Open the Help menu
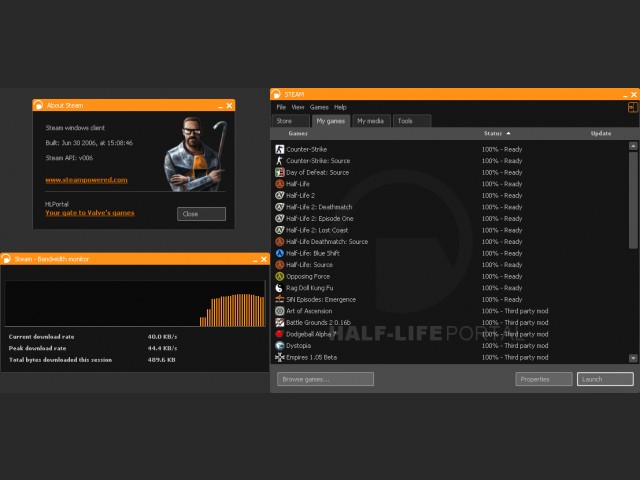Viewport: 640px width, 480px height. 340,107
